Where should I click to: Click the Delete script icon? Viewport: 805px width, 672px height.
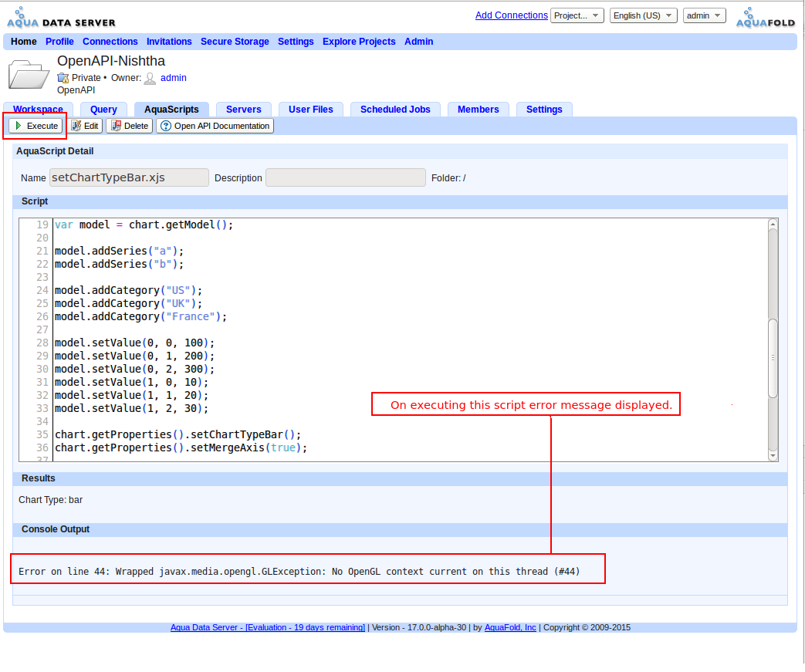coord(117,126)
